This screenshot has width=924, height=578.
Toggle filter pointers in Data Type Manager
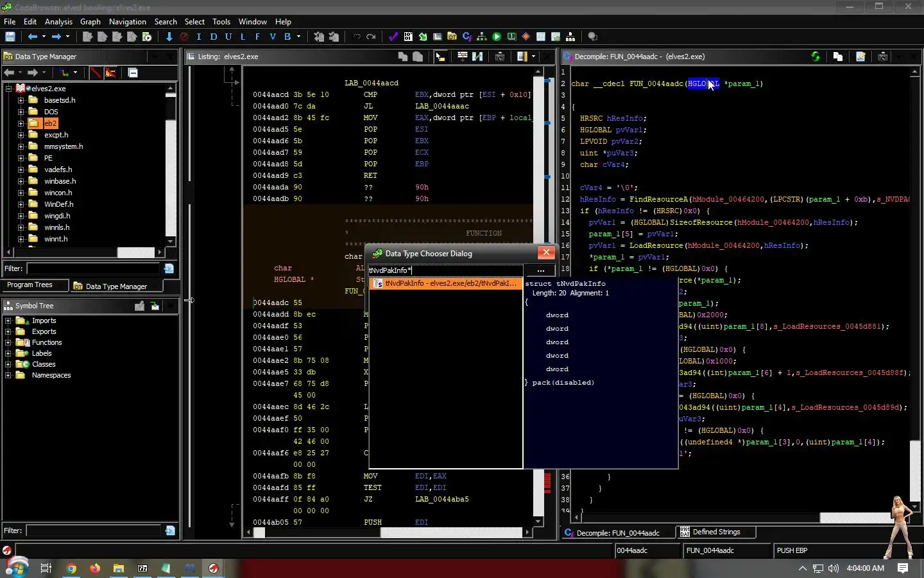click(110, 73)
